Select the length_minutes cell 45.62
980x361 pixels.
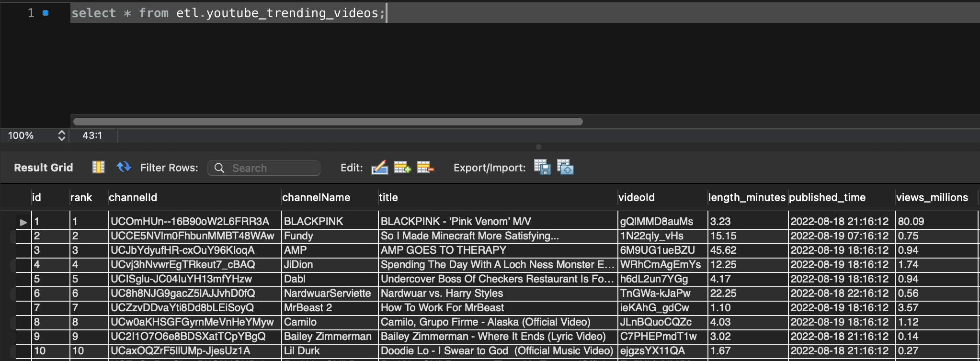748,250
